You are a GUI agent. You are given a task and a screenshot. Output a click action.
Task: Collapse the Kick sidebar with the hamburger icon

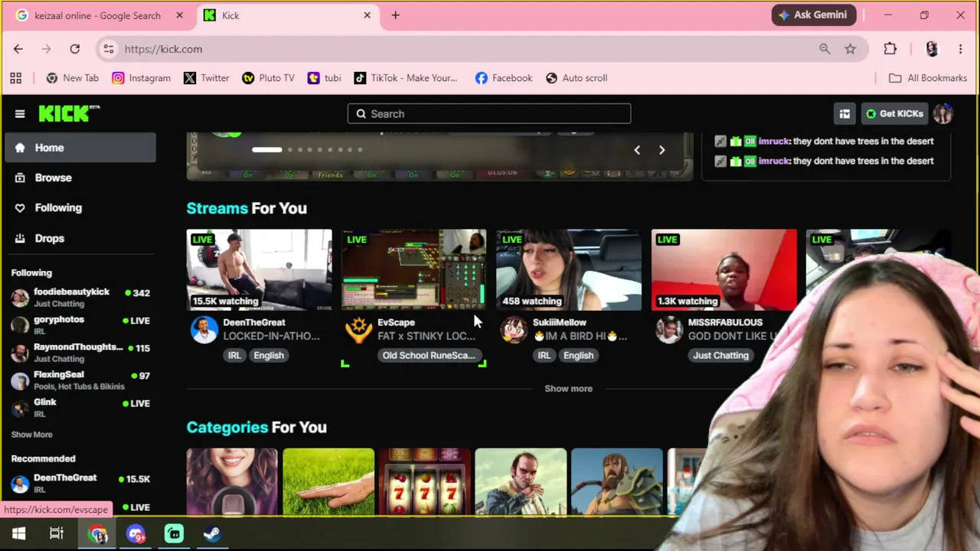[x=20, y=114]
